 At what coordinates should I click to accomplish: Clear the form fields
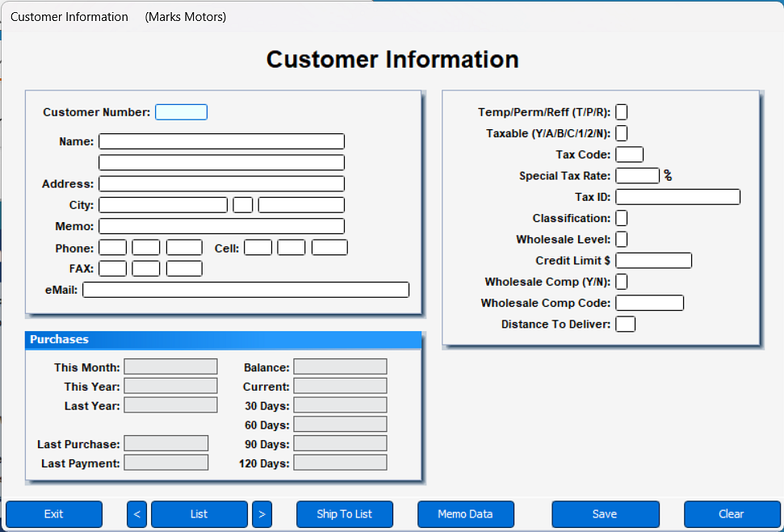click(731, 514)
